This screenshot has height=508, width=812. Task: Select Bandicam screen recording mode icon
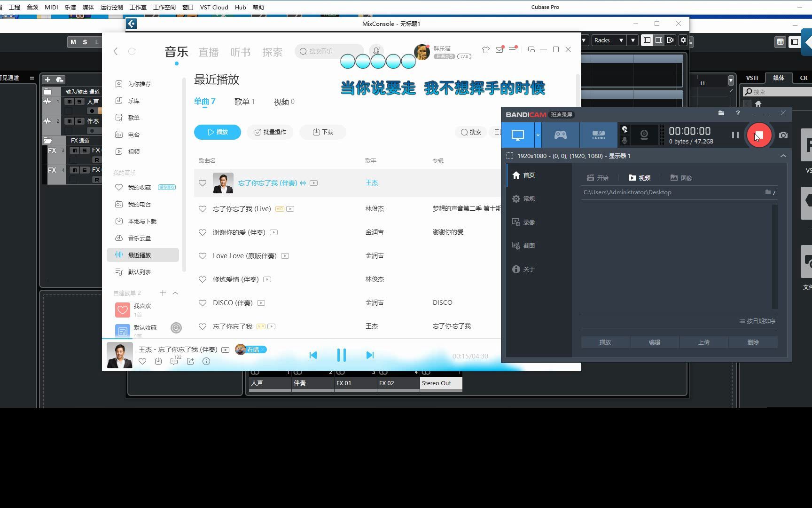(518, 135)
